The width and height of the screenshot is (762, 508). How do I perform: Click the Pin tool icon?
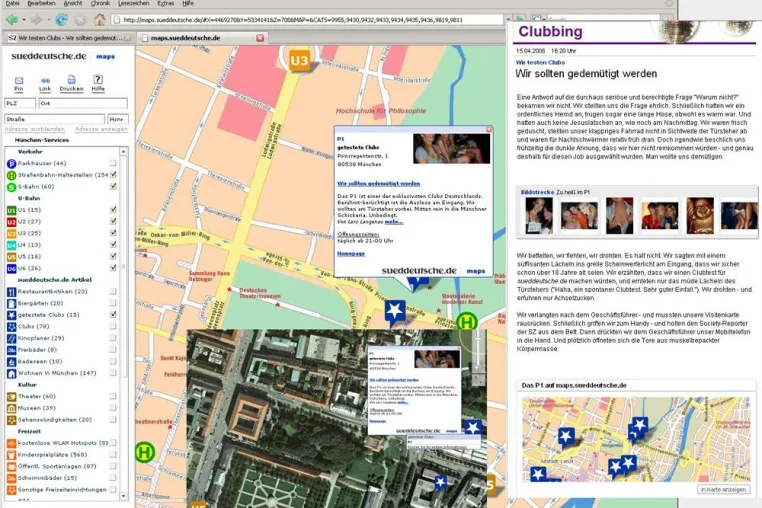18,81
